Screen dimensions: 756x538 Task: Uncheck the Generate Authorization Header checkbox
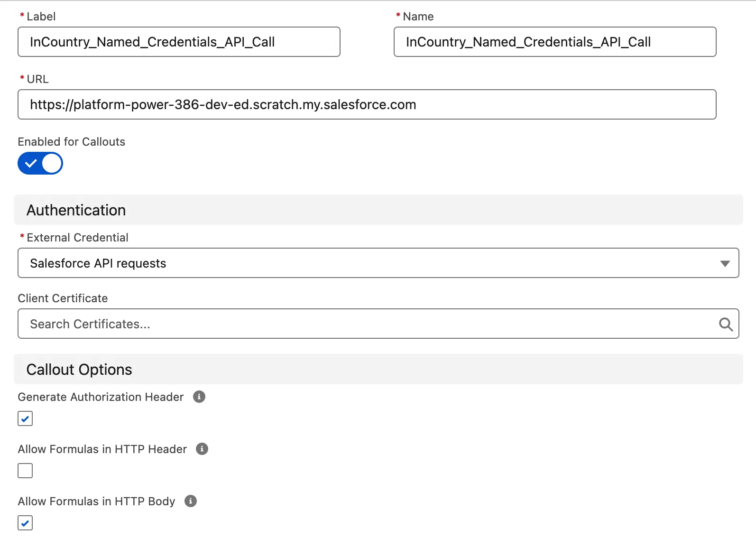pos(25,418)
